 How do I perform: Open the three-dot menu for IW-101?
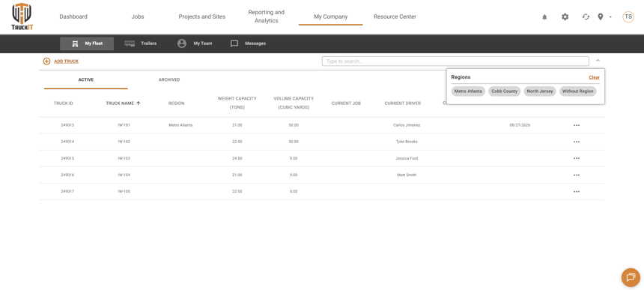point(577,125)
